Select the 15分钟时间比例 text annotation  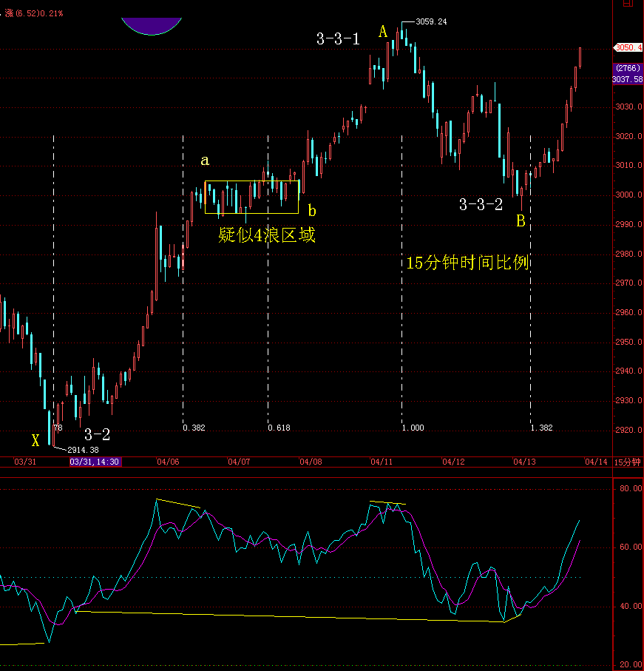point(467,263)
